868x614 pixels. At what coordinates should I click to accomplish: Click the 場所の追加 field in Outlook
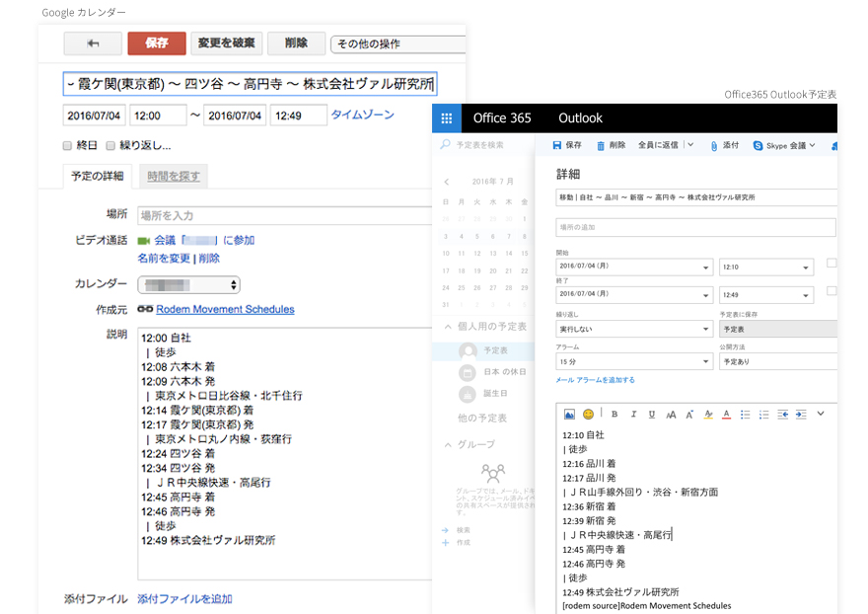click(695, 227)
